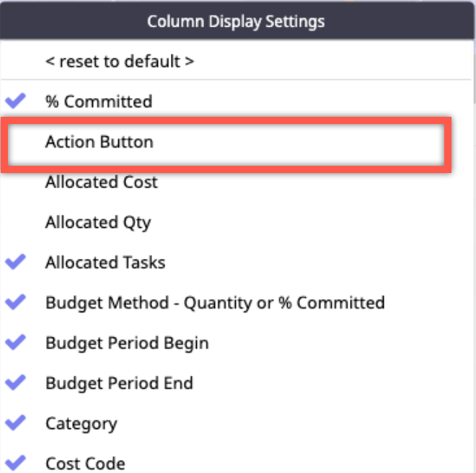This screenshot has height=473, width=476.
Task: Click the 'Budget Period End' label
Action: tap(119, 383)
